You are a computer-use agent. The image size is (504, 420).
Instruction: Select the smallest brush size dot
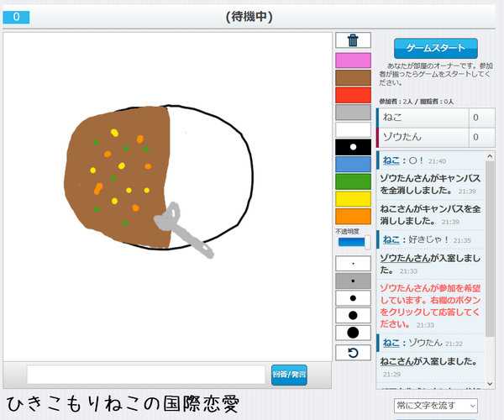point(353,263)
